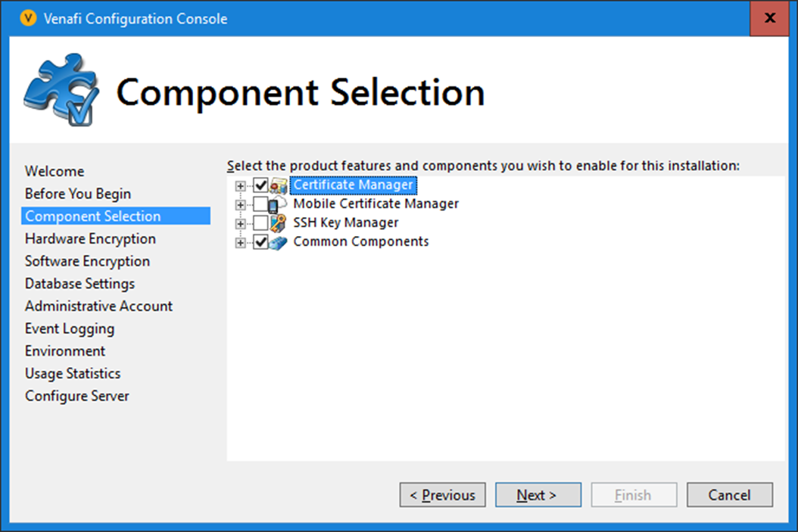Image resolution: width=798 pixels, height=532 pixels.
Task: Enable the Mobile Certificate Manager checkbox
Action: pos(261,204)
